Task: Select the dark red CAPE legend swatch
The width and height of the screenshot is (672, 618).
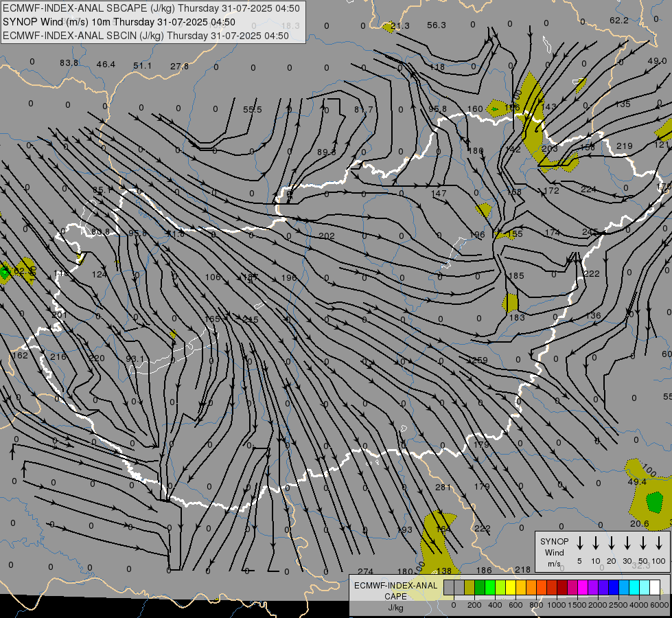Action: tap(562, 588)
